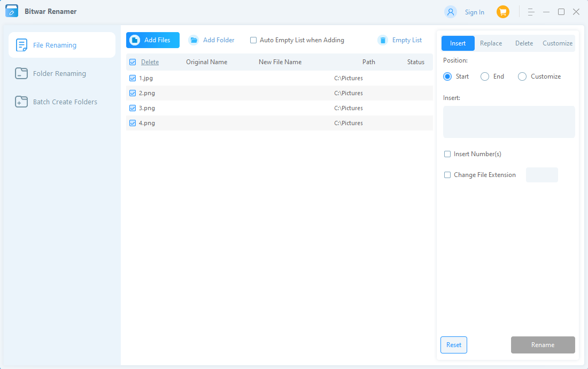Click the Empty List trash icon
588x369 pixels.
pyautogui.click(x=383, y=40)
